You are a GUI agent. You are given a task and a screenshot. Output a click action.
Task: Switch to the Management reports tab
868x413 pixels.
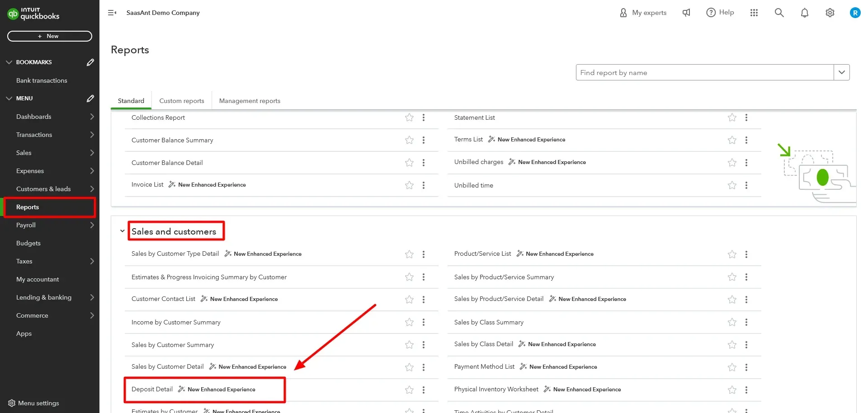250,101
